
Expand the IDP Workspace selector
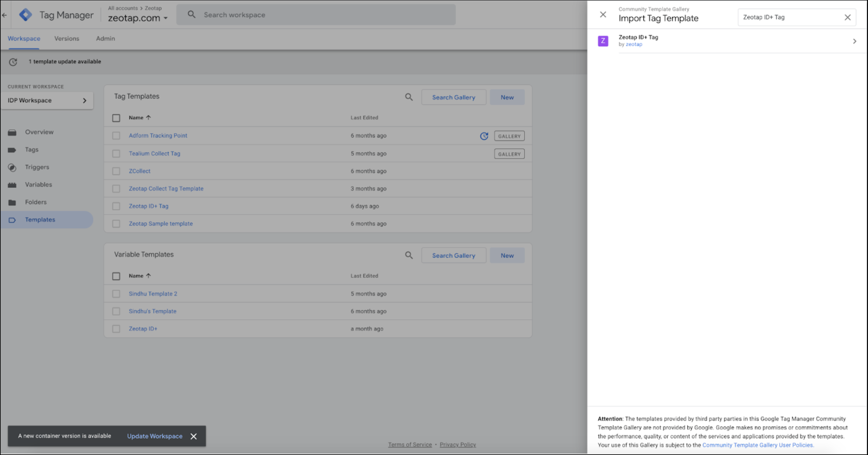coord(47,100)
